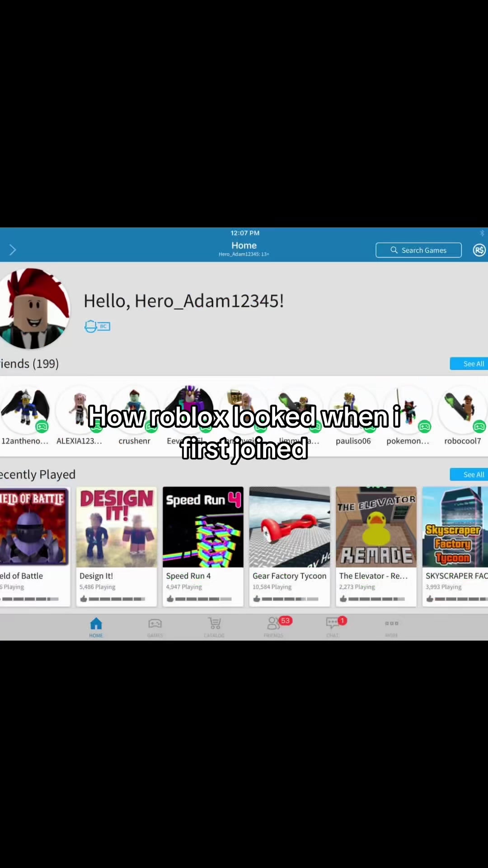Open Design It! game tile

coord(117,547)
